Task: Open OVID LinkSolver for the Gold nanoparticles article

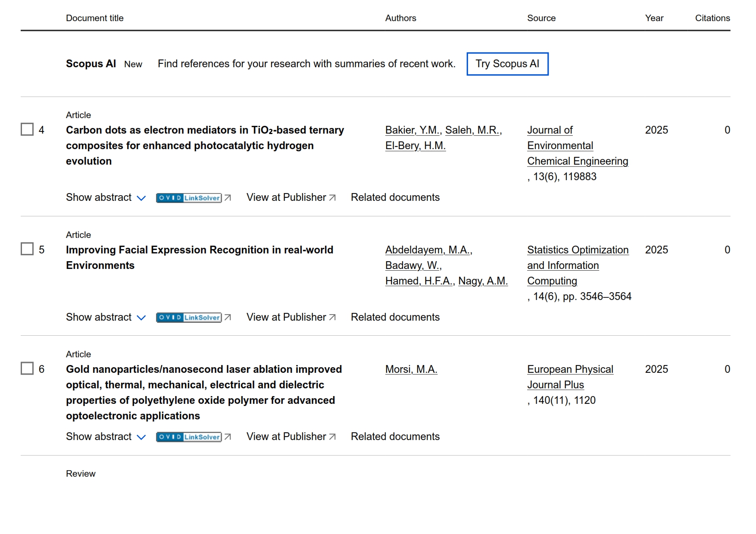Action: 189,437
